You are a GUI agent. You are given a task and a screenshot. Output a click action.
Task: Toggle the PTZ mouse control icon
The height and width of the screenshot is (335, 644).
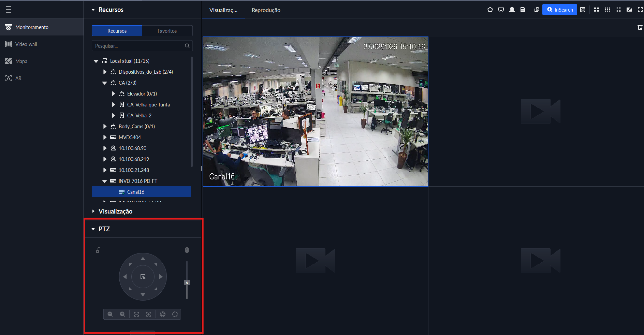(x=187, y=250)
